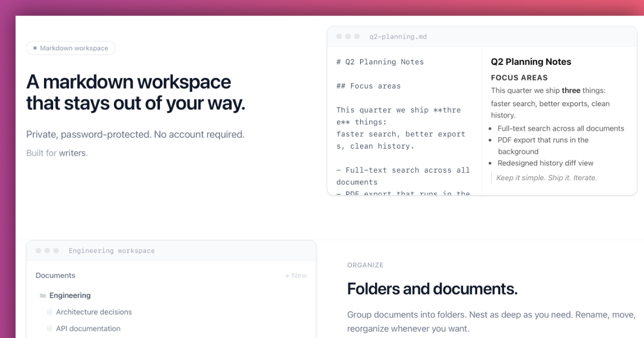Click the document icon next to Architecture decisions
Image resolution: width=644 pixels, height=338 pixels.
(50, 312)
